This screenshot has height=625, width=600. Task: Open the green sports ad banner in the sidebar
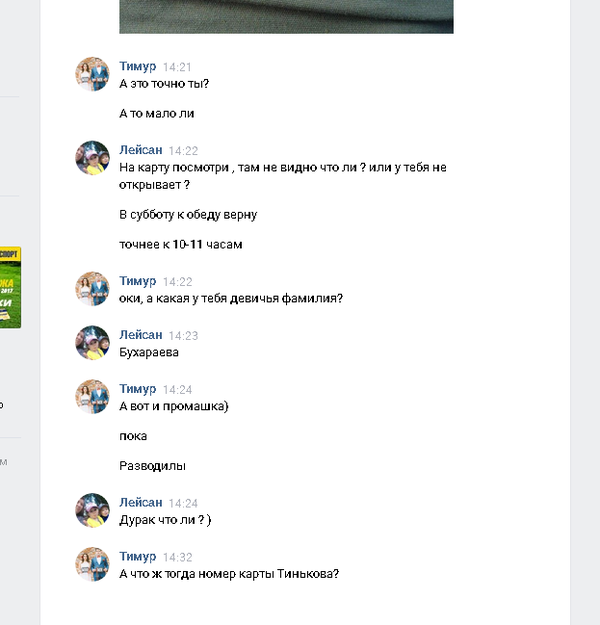(10, 287)
